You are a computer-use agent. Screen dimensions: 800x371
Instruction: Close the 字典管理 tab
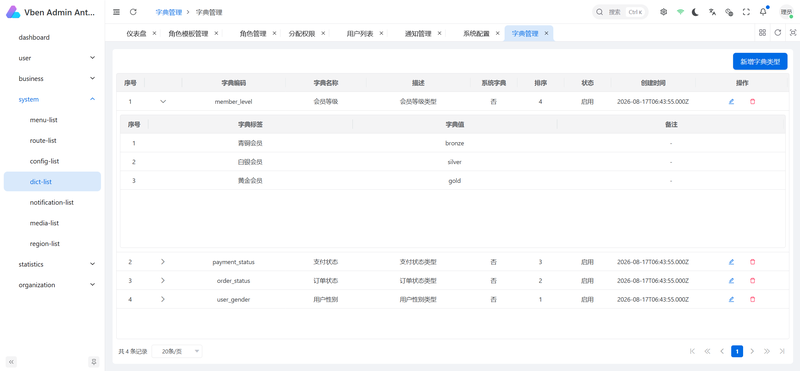pyautogui.click(x=546, y=33)
